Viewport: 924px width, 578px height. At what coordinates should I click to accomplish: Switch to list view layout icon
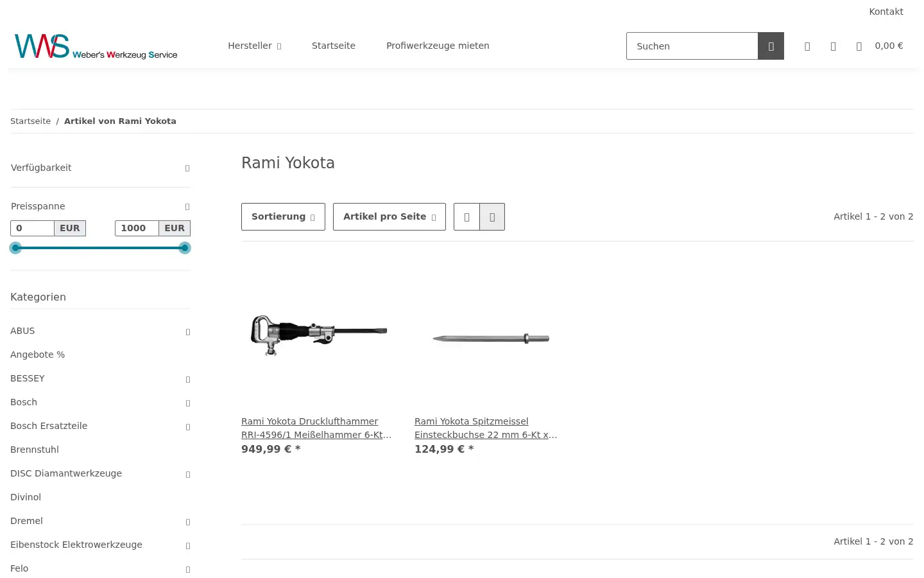[x=466, y=217]
